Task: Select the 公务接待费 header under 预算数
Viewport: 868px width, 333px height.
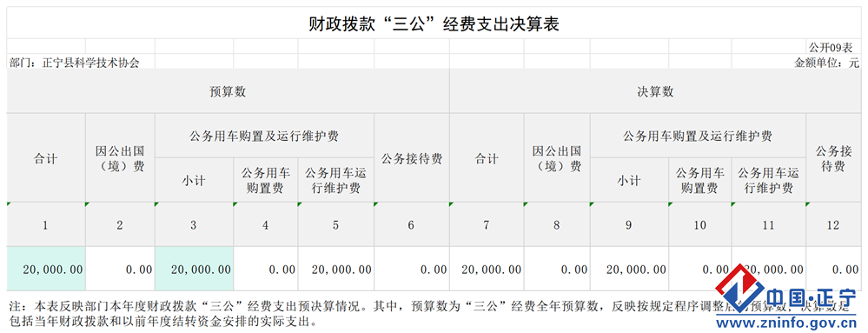Action: (x=412, y=158)
